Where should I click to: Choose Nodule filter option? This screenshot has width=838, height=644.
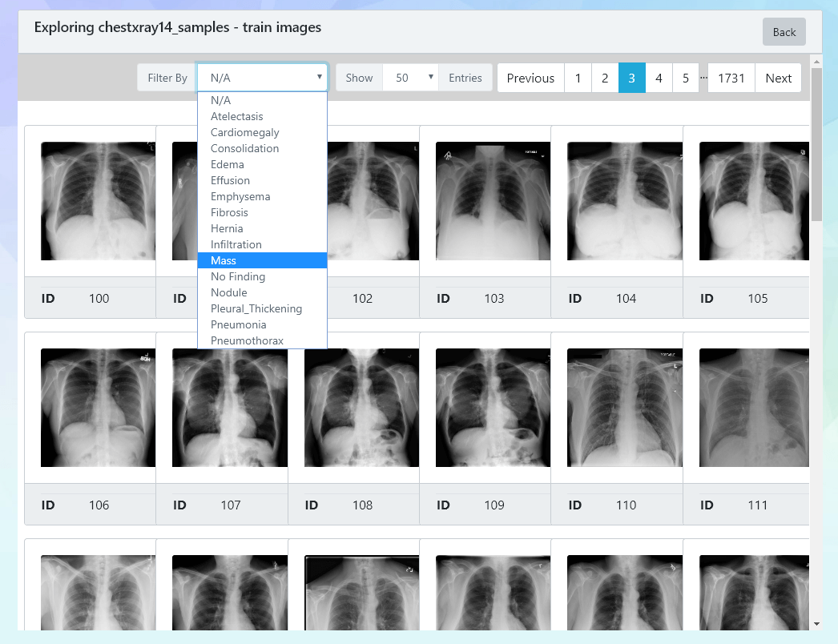point(262,293)
